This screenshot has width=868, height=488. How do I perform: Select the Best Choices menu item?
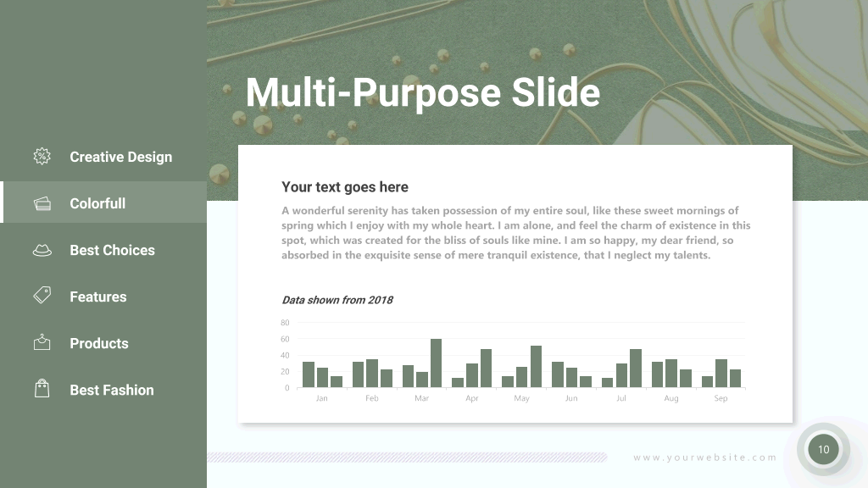pos(103,250)
